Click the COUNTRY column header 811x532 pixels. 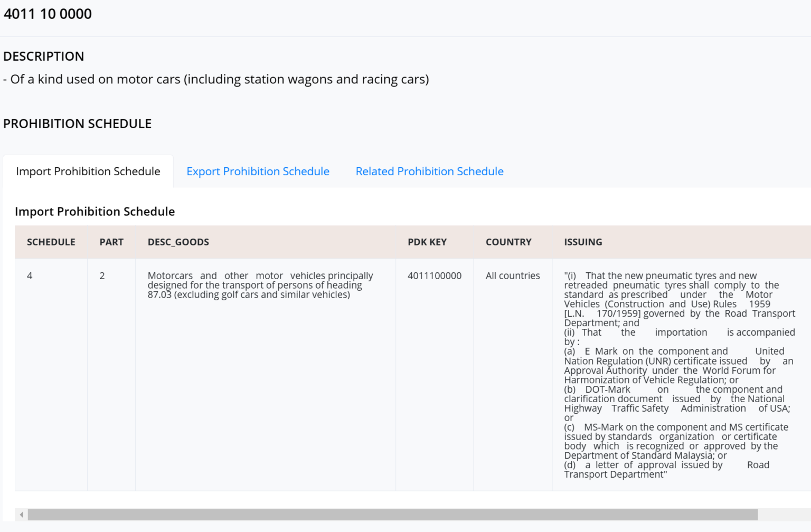(508, 242)
